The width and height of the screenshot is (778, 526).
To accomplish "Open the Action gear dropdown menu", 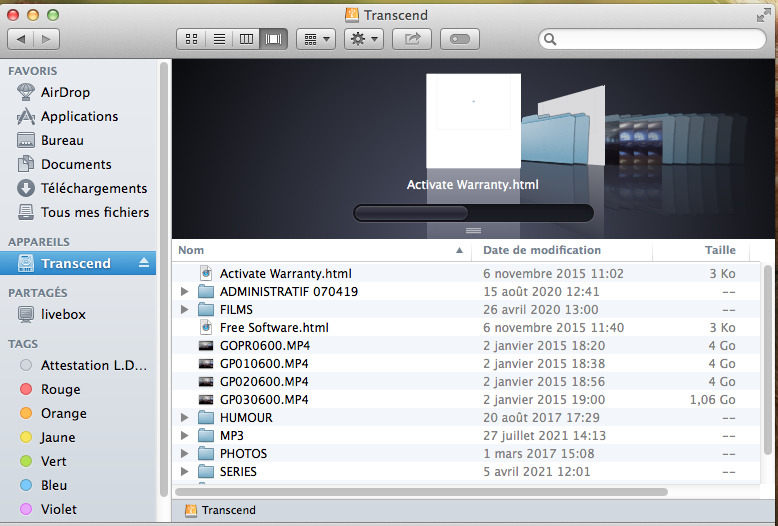I will point(363,39).
